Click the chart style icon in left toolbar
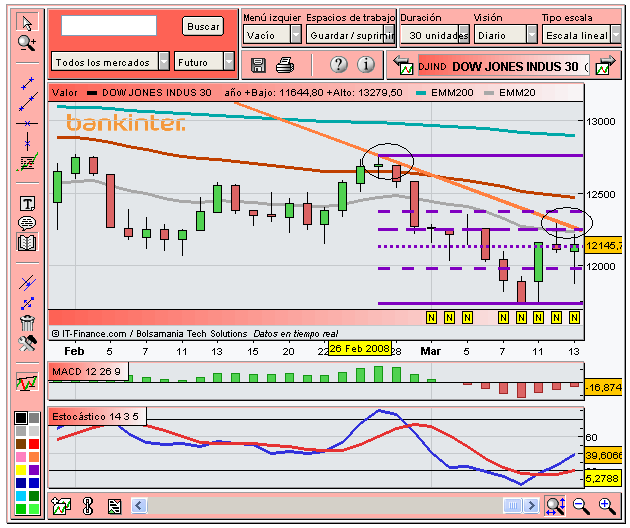This screenshot has height=528, width=630. pyautogui.click(x=27, y=382)
